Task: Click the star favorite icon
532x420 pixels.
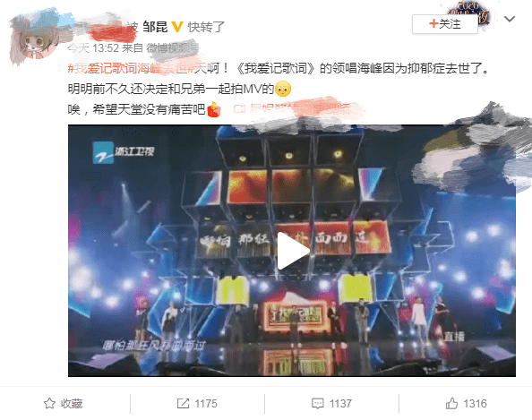Action: (x=49, y=403)
